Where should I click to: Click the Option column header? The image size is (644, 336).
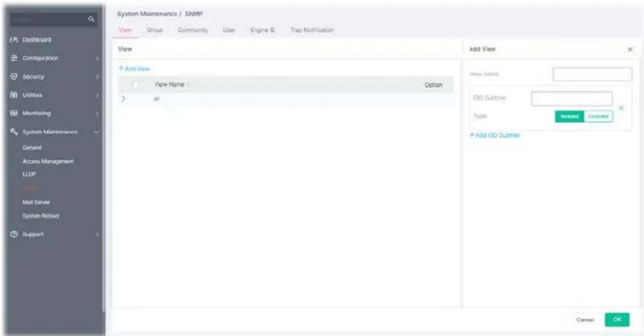434,85
